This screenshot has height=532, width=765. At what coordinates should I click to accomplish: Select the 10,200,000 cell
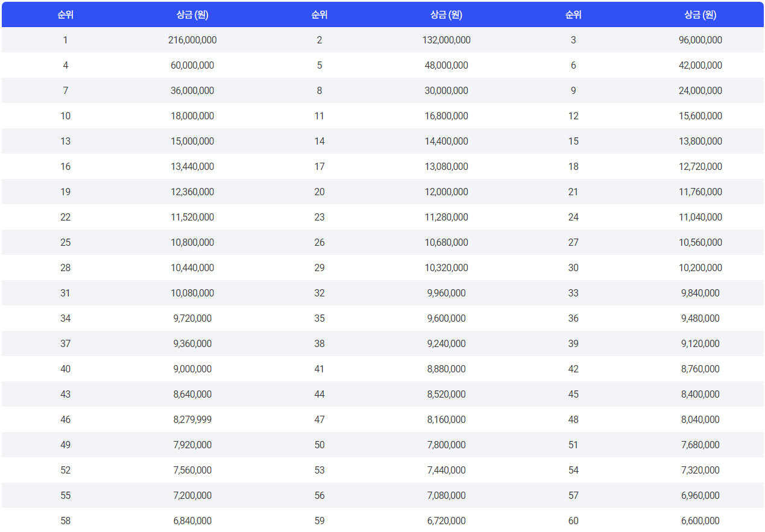pos(700,268)
